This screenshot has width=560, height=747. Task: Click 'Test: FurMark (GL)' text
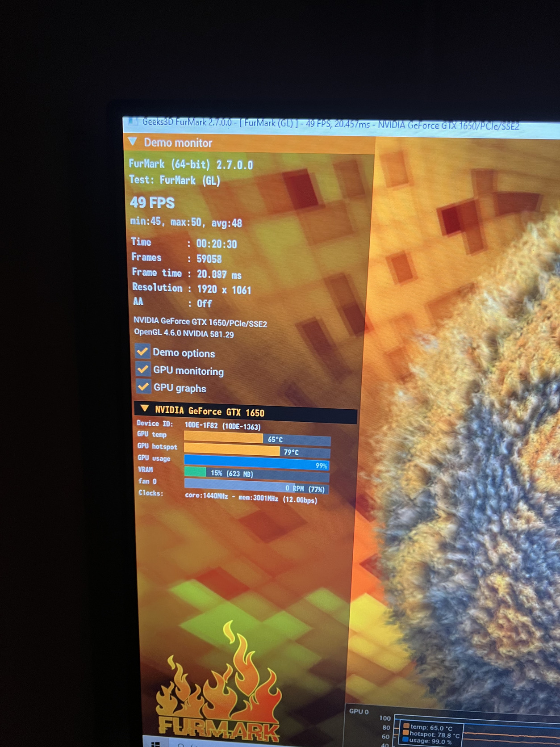(175, 180)
